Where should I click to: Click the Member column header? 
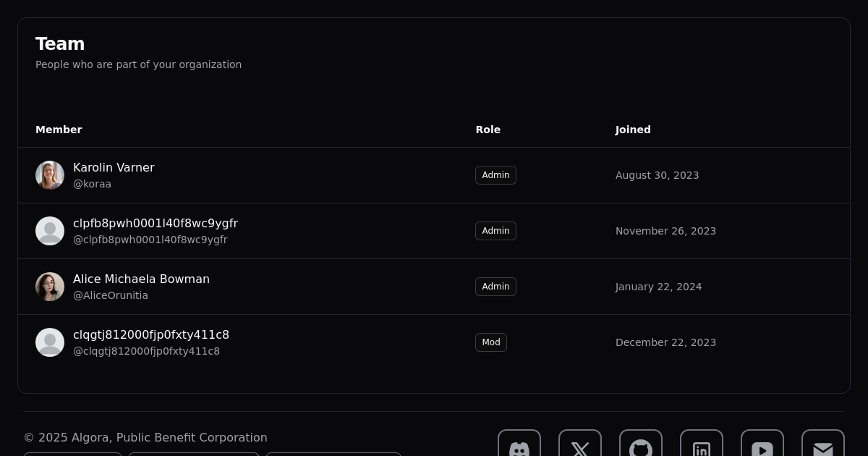(59, 130)
